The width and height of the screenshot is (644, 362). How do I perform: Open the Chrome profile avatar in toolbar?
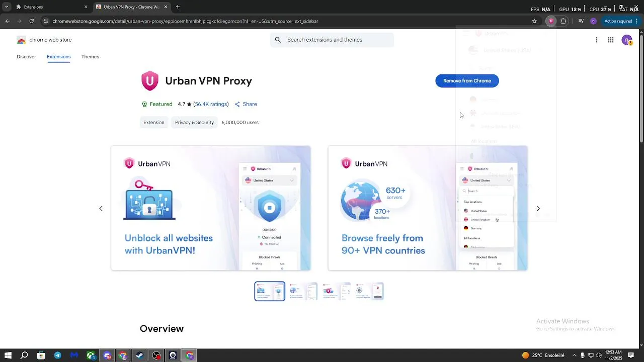pyautogui.click(x=593, y=21)
